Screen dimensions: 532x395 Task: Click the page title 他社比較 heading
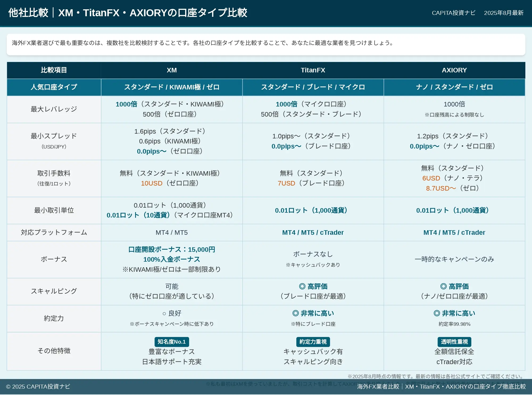coord(128,13)
